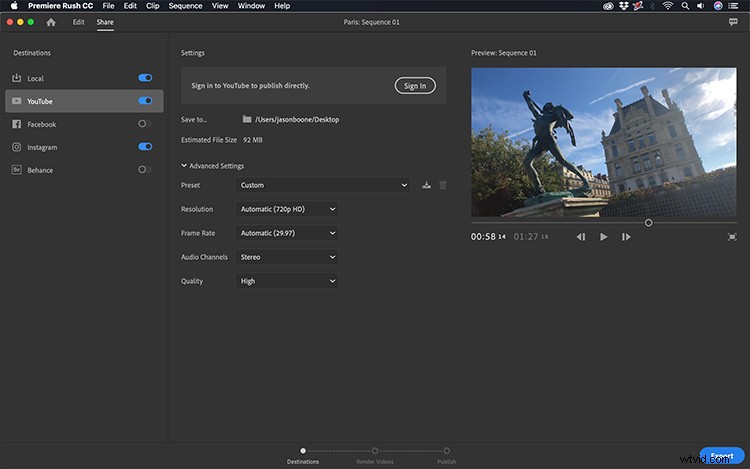The image size is (750, 469).
Task: Open Spotlight search icon
Action: point(685,6)
